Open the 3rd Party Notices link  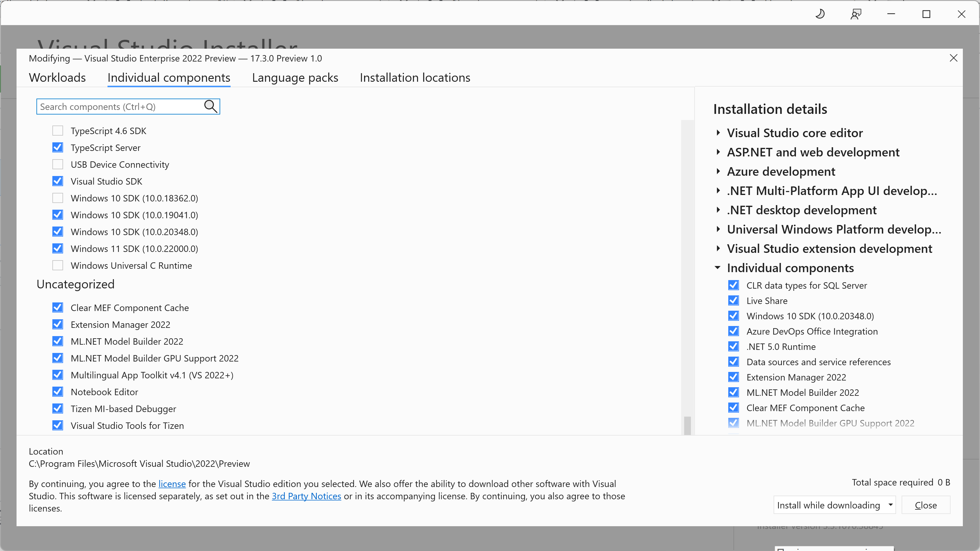click(306, 496)
